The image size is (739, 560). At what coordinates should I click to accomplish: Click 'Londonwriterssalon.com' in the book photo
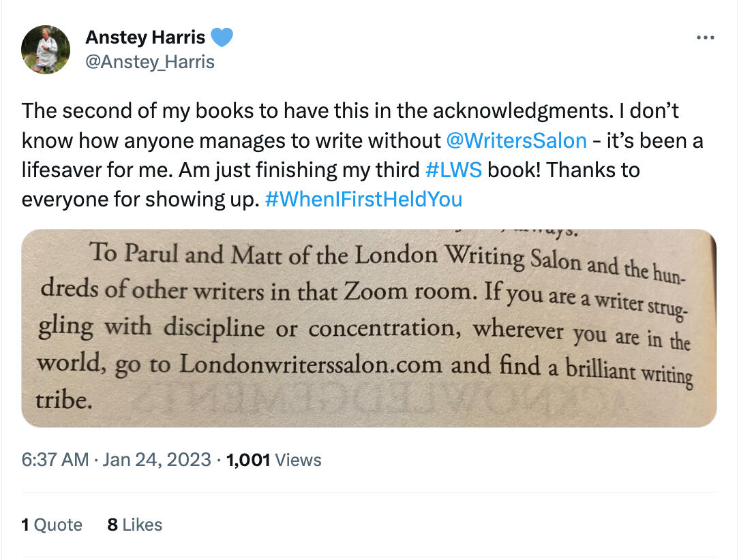click(310, 364)
